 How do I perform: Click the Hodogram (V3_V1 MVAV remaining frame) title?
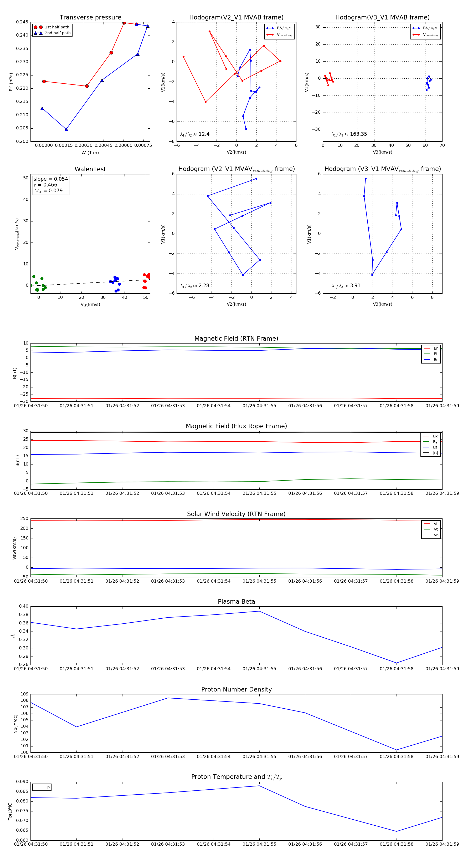tap(382, 169)
